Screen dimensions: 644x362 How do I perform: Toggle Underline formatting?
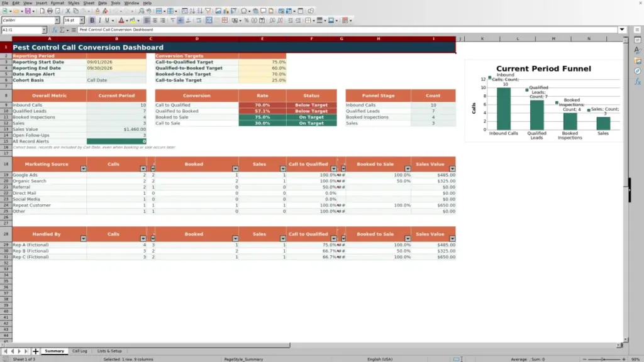[x=107, y=20]
